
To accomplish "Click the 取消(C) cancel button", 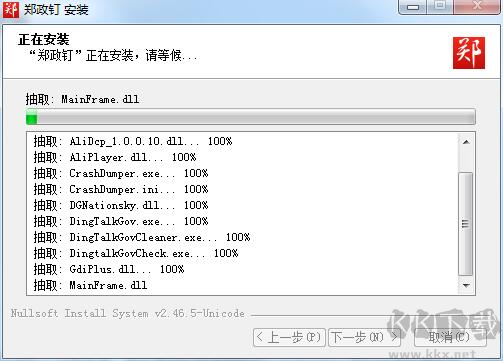I will click(x=450, y=337).
